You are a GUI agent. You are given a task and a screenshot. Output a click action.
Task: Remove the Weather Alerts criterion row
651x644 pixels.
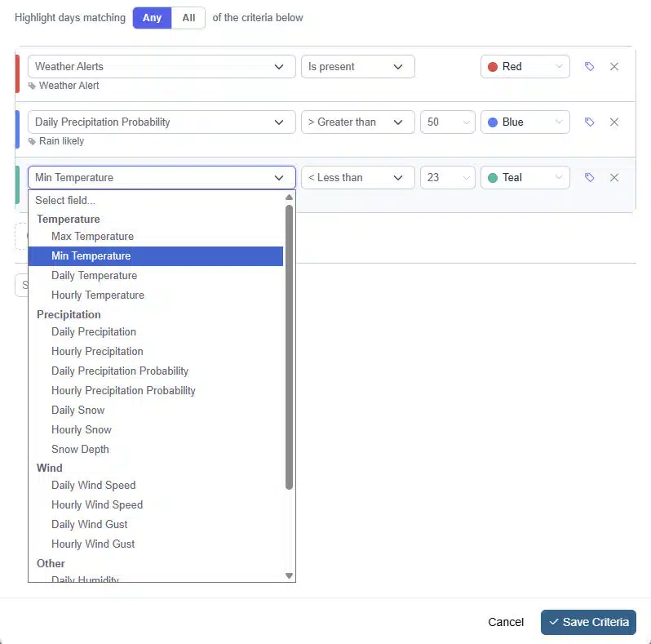click(x=614, y=67)
